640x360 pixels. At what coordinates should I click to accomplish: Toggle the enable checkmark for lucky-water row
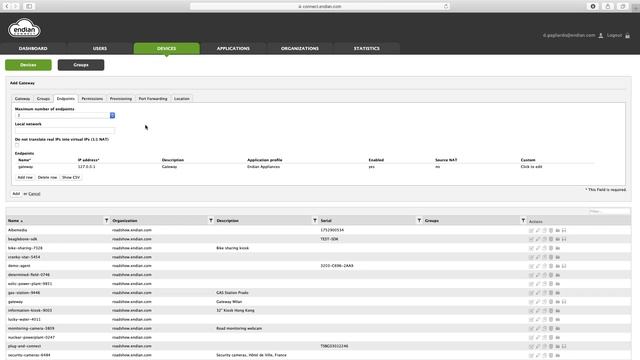click(531, 320)
